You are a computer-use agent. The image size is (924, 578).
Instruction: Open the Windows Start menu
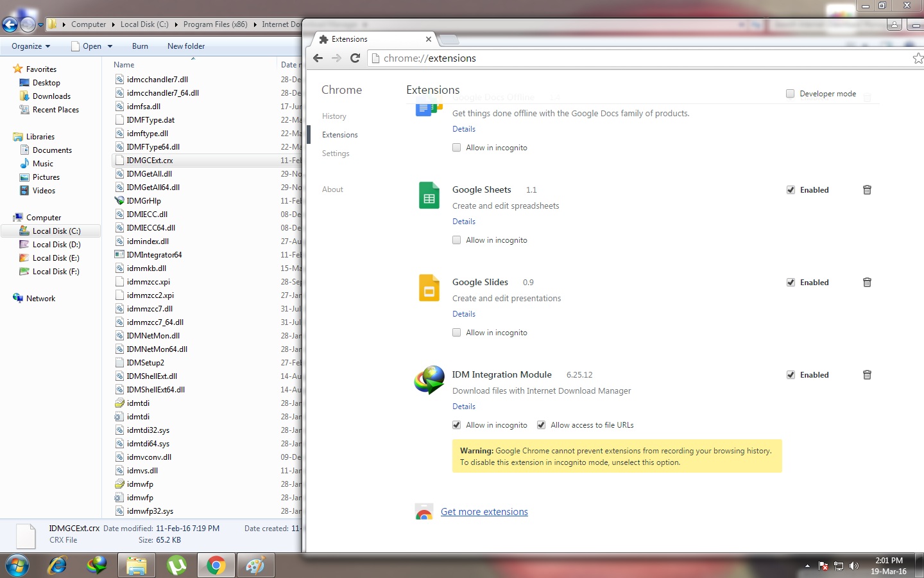tap(17, 565)
